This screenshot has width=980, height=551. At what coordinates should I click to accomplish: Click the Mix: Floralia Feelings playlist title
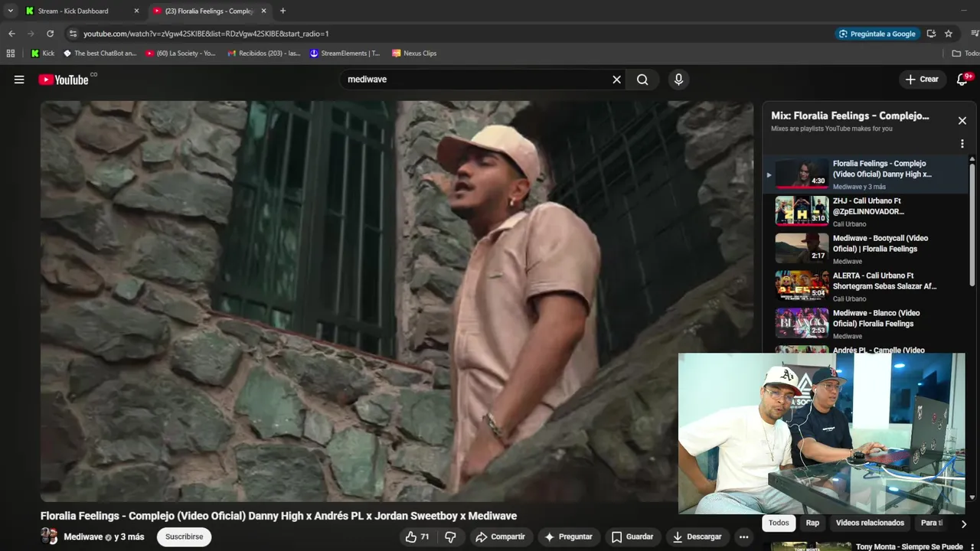point(850,116)
